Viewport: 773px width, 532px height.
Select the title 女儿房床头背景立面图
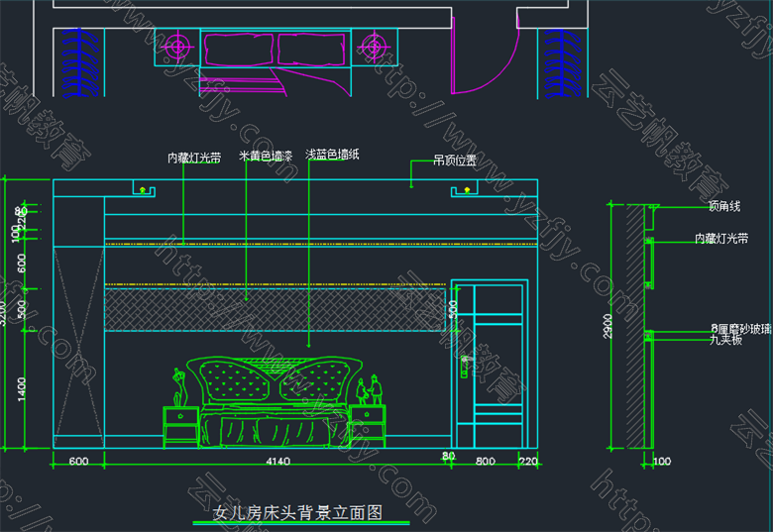point(297,513)
